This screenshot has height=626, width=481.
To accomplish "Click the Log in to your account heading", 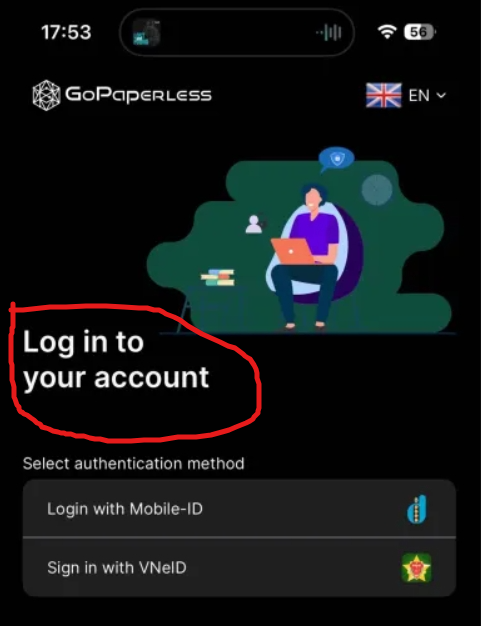I will pyautogui.click(x=116, y=359).
